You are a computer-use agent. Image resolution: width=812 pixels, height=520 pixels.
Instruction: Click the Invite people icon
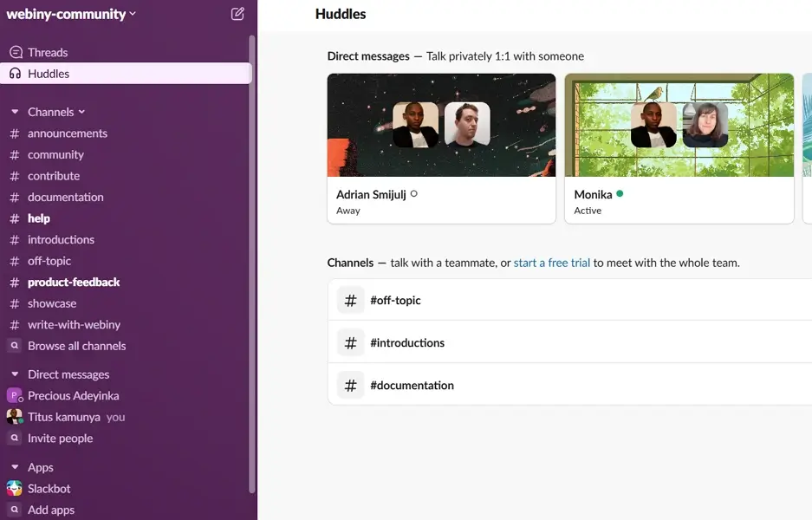[x=15, y=439]
